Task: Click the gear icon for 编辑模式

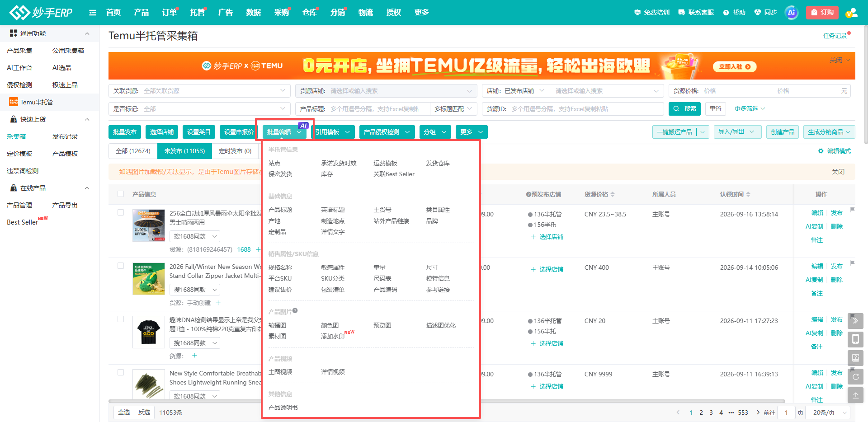Action: [821, 151]
